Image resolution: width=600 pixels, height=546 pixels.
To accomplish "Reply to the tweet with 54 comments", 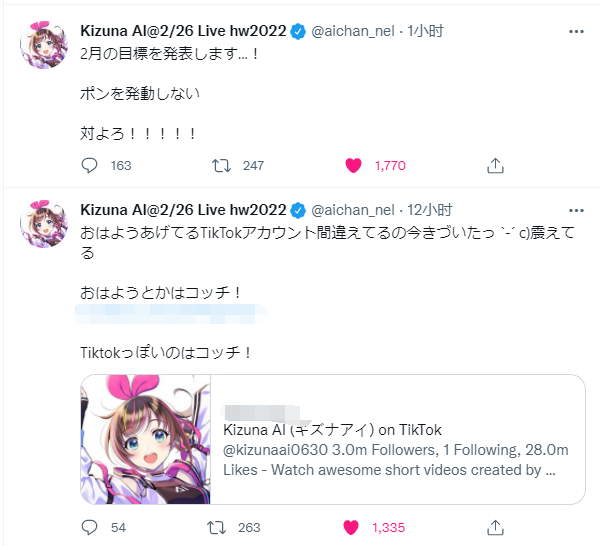I will 90,527.
